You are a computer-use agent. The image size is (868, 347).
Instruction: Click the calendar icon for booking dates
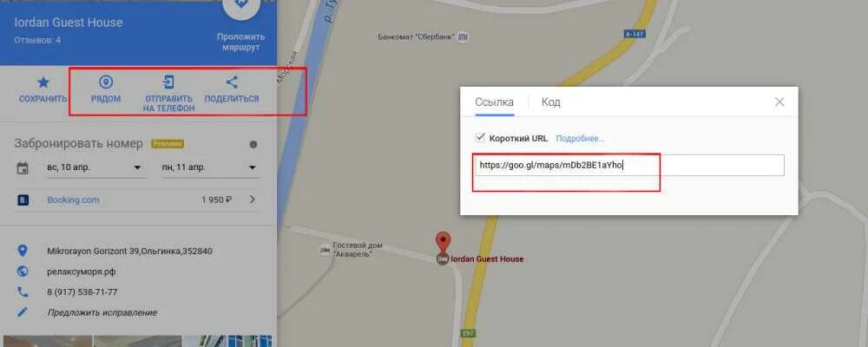(23, 168)
